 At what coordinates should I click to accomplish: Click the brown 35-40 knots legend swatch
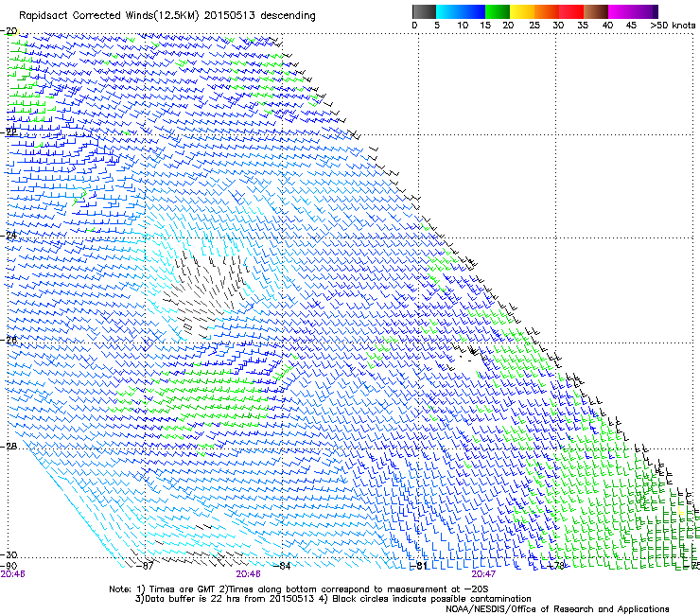pos(596,11)
